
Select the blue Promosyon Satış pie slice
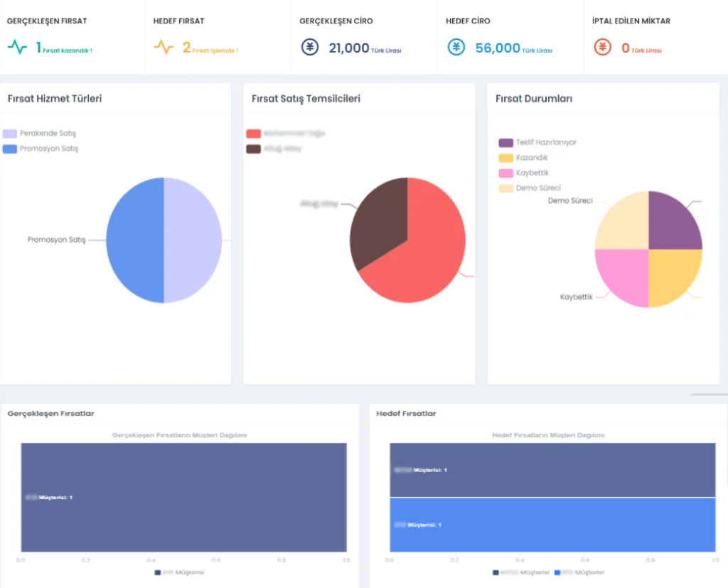click(135, 240)
